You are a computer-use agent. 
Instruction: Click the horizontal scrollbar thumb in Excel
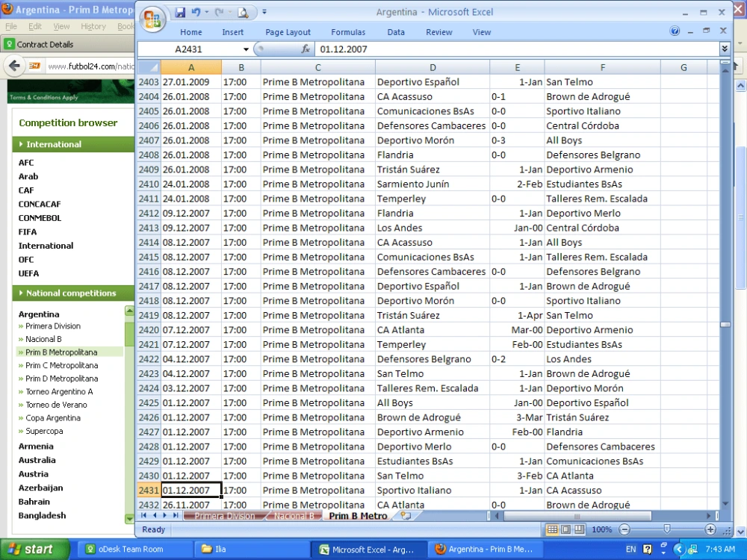click(x=577, y=516)
